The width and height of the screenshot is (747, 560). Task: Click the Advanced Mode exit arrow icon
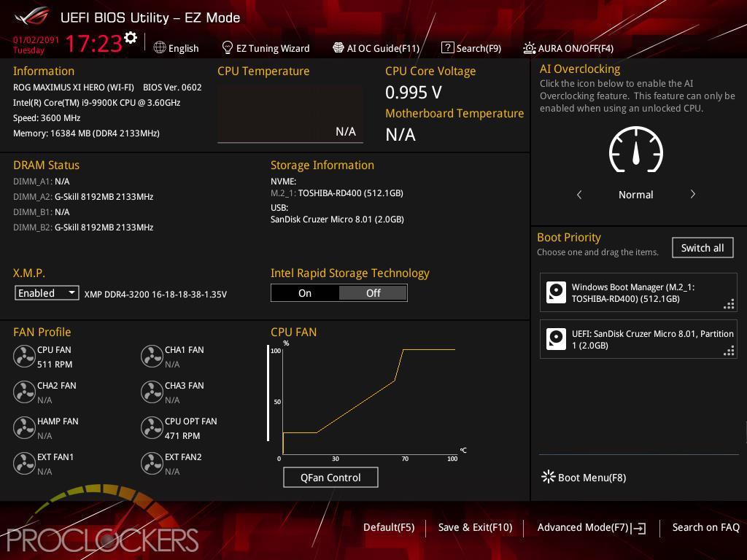point(638,528)
